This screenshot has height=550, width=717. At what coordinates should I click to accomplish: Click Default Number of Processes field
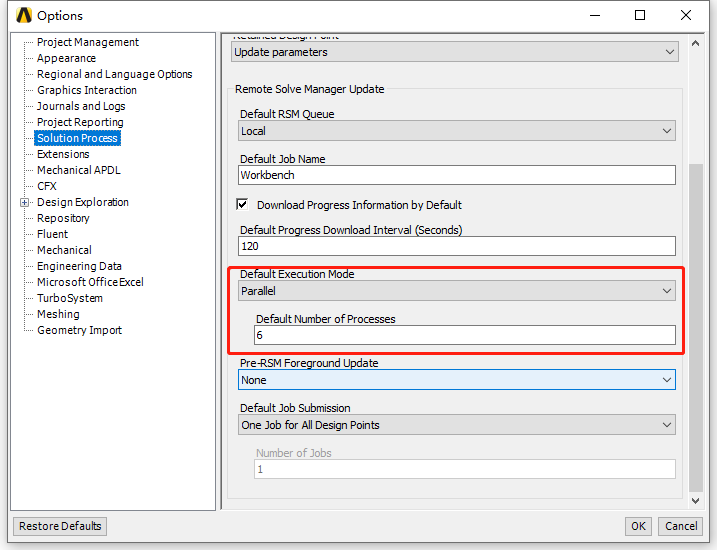[x=465, y=335]
